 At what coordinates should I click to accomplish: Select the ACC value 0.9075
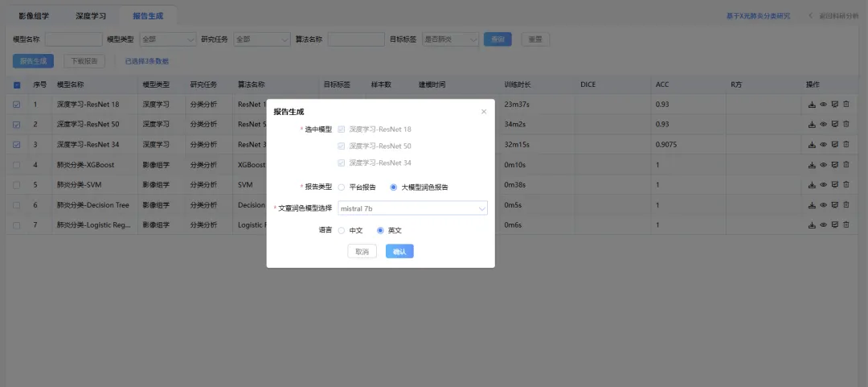(666, 145)
